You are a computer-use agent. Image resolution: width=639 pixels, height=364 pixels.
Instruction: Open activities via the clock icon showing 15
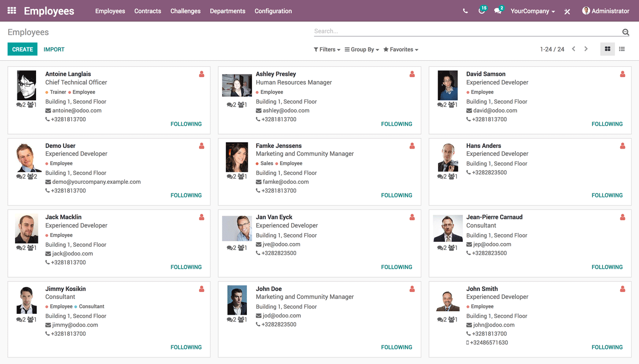click(482, 10)
